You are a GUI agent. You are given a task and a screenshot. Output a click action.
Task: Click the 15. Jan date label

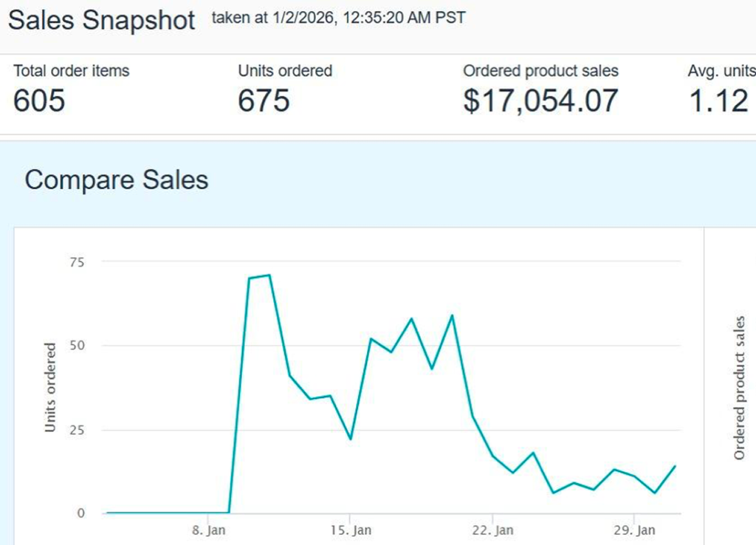point(351,530)
